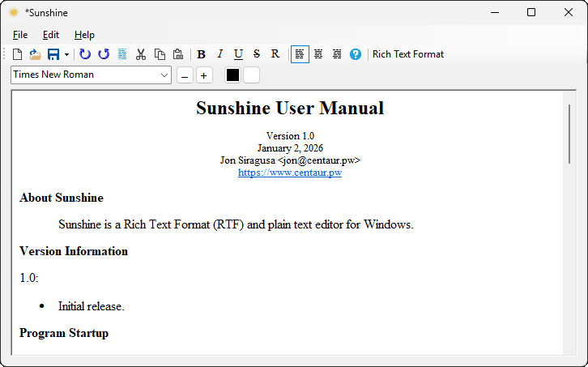588x367 pixels.
Task: Open the Edit menu
Action: point(51,35)
